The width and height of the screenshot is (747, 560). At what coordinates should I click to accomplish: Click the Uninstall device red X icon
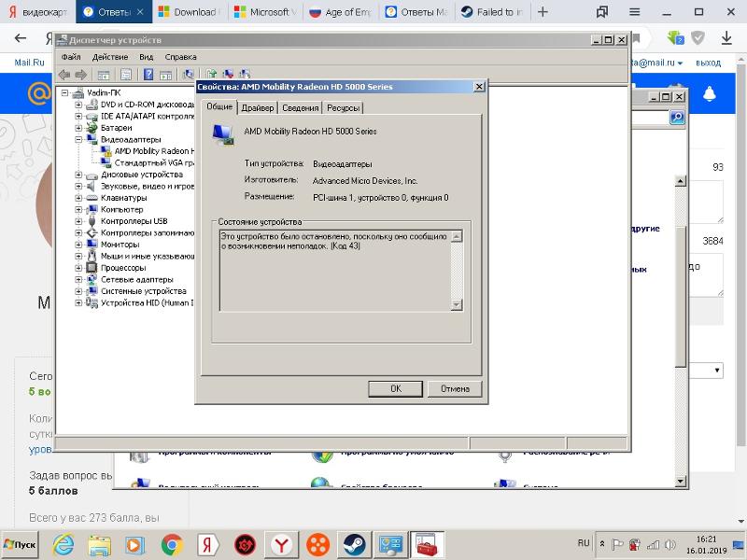click(228, 74)
